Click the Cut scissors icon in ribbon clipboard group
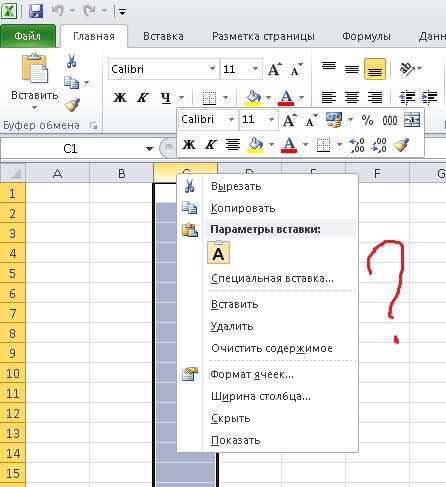This screenshot has height=487, width=446. [x=71, y=61]
